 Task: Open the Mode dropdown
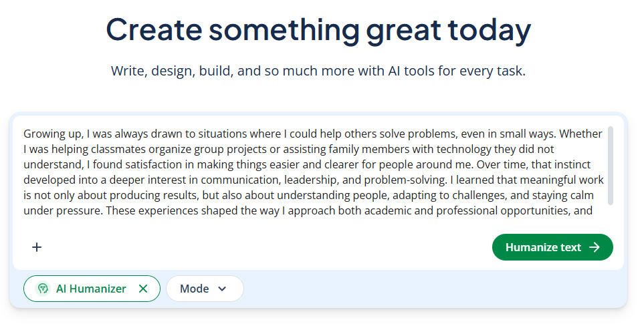(204, 289)
